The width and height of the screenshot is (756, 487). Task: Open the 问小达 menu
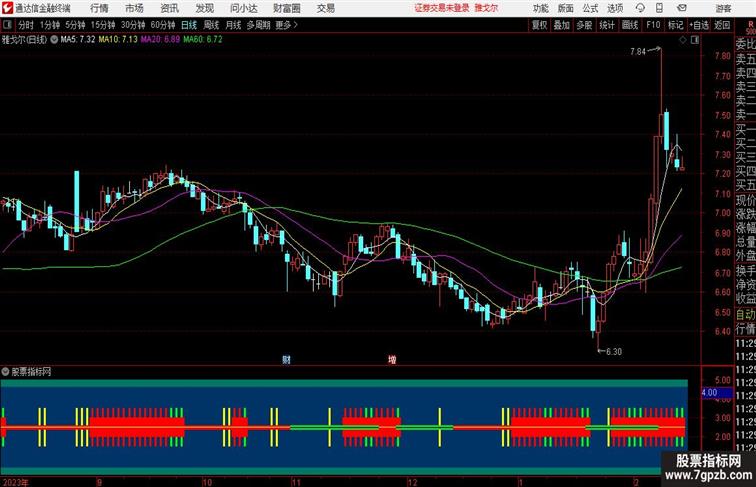(x=243, y=8)
